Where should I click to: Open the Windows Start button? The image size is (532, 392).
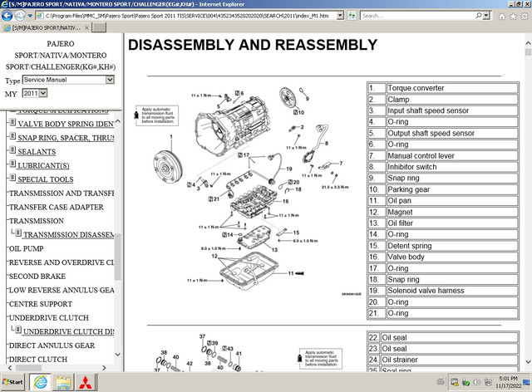(x=13, y=382)
